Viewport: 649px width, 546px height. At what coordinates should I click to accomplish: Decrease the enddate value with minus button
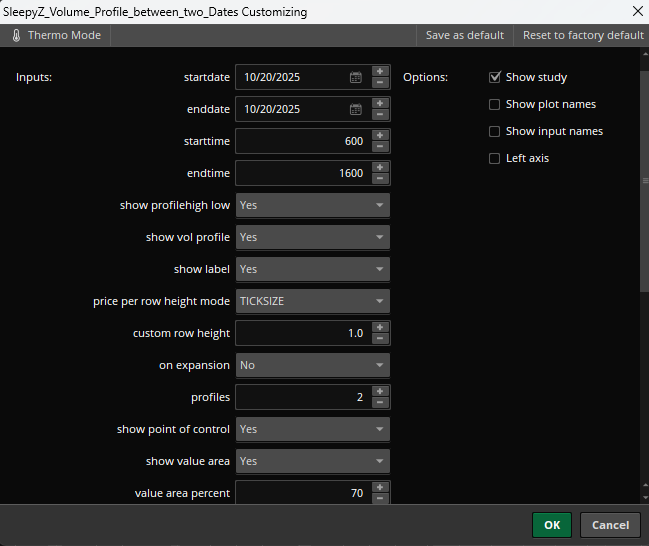[x=380, y=115]
